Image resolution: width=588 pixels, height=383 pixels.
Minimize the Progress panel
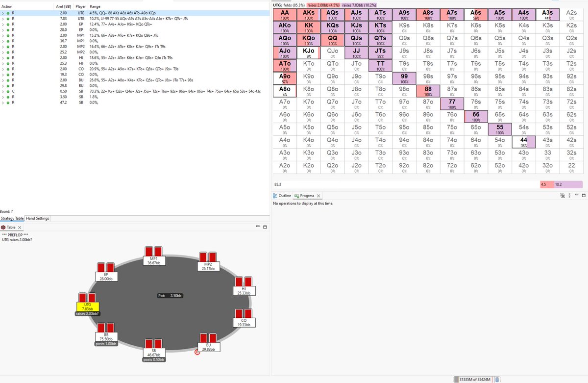tap(577, 195)
